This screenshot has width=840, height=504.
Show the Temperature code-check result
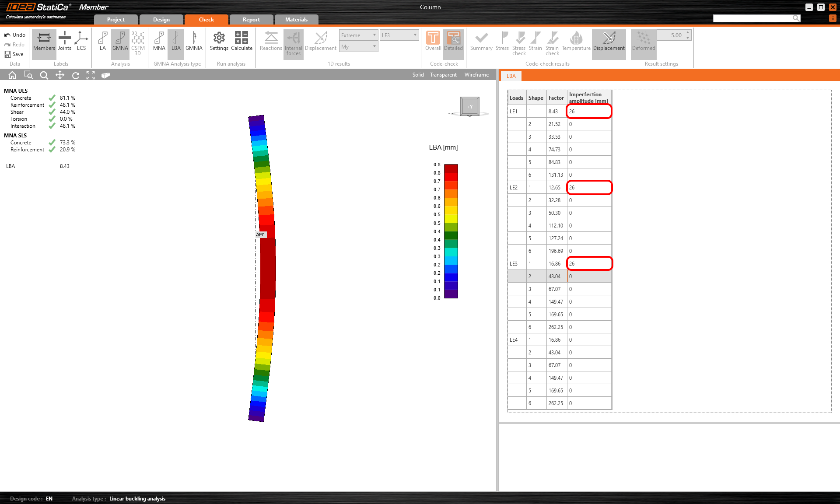[576, 41]
